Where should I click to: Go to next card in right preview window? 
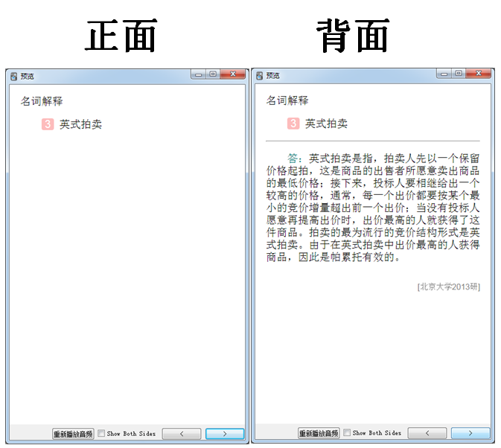(470, 433)
